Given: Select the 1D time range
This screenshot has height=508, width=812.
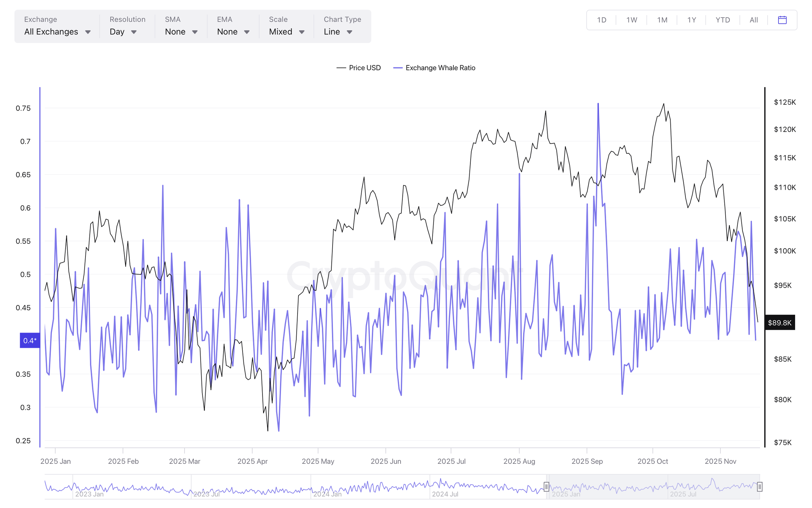Looking at the screenshot, I should (601, 20).
